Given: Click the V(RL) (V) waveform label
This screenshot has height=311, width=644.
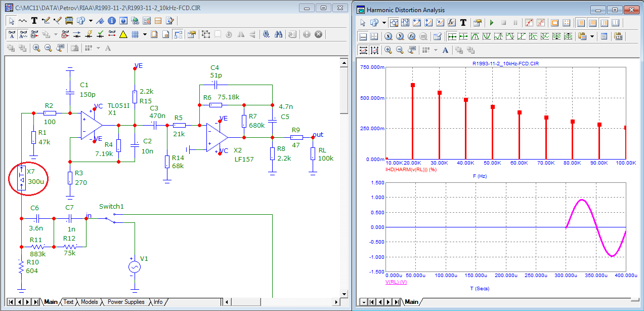Looking at the screenshot, I should 396,282.
